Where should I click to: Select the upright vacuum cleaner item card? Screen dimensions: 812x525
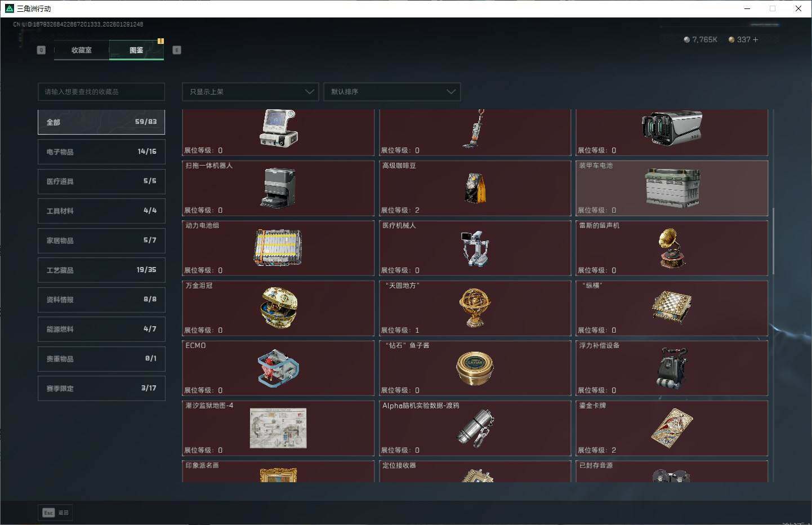click(x=475, y=132)
